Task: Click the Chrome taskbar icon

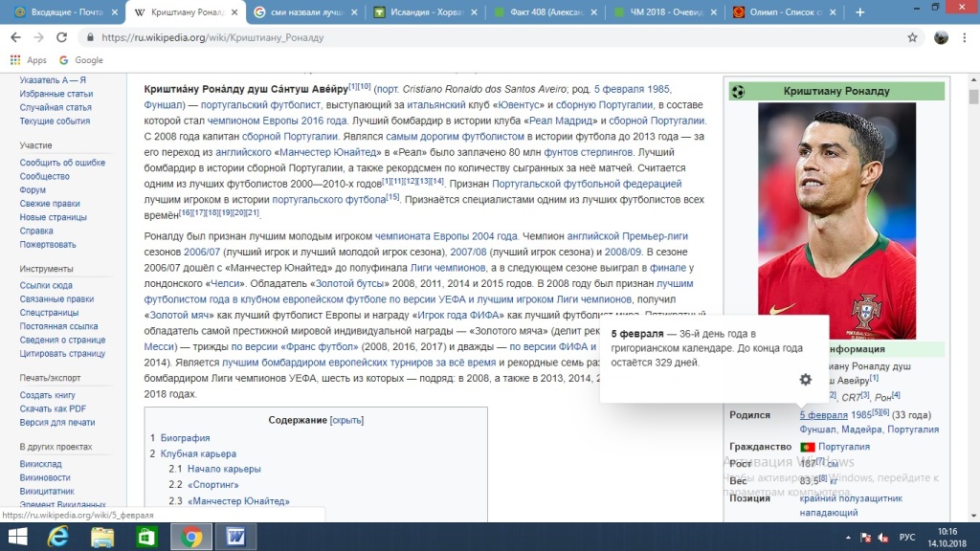Action: point(191,537)
